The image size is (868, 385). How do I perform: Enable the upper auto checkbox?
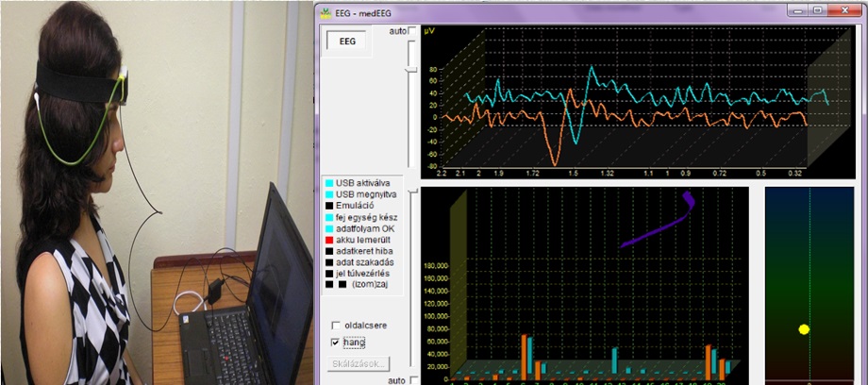tap(412, 31)
